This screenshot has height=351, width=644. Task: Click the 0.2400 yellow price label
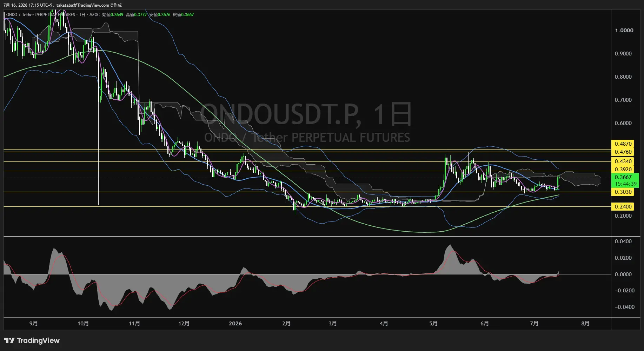[623, 207]
